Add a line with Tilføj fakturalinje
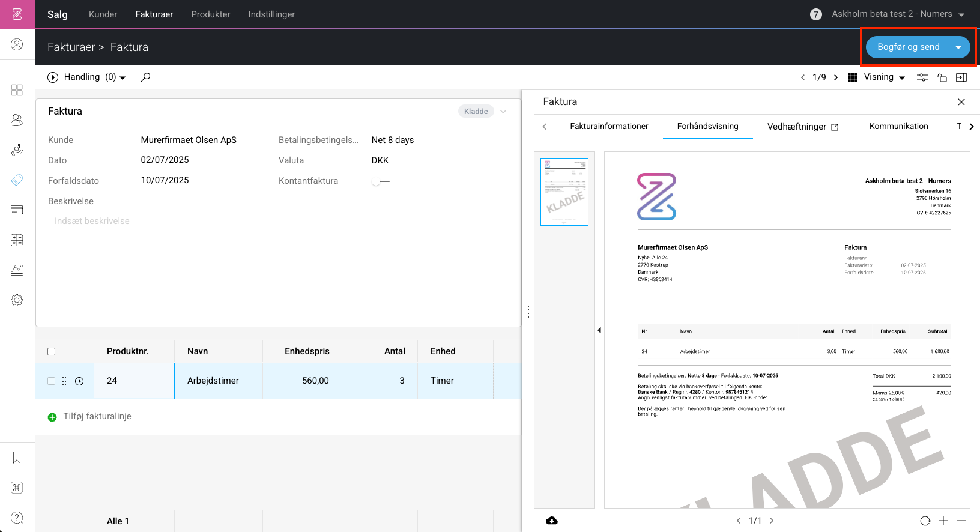The width and height of the screenshot is (980, 532). pos(89,416)
